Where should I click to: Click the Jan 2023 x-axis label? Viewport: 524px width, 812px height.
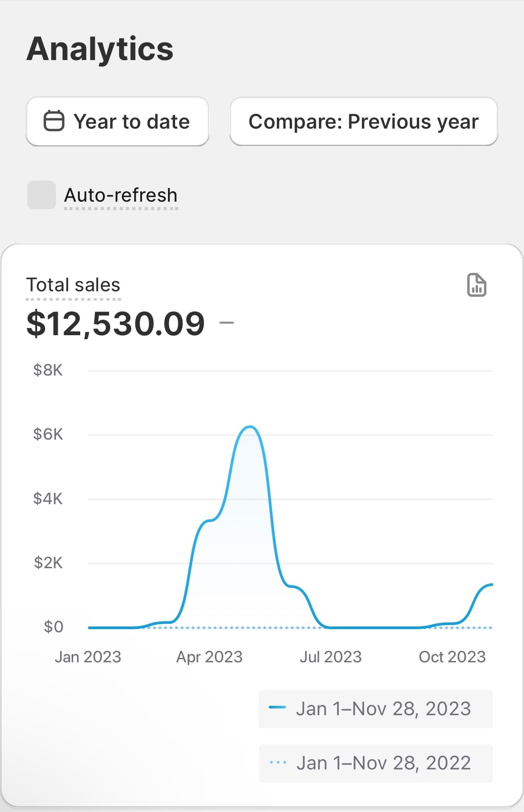click(x=88, y=657)
